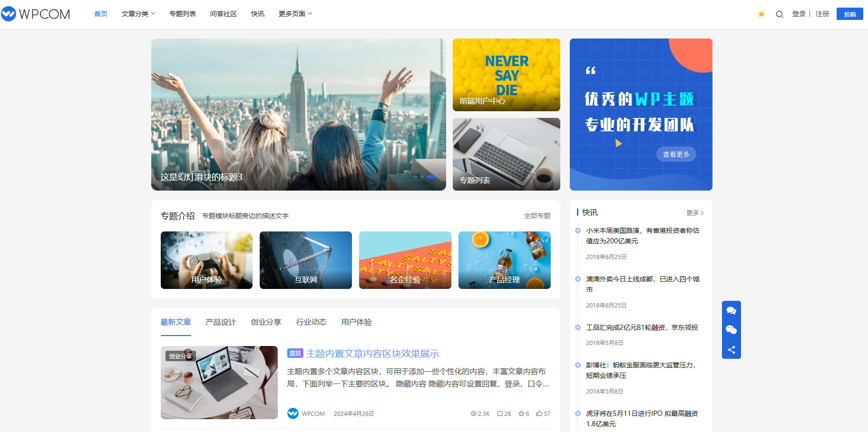This screenshot has width=868, height=432.
Task: Select the 行业动态 tab
Action: click(311, 322)
